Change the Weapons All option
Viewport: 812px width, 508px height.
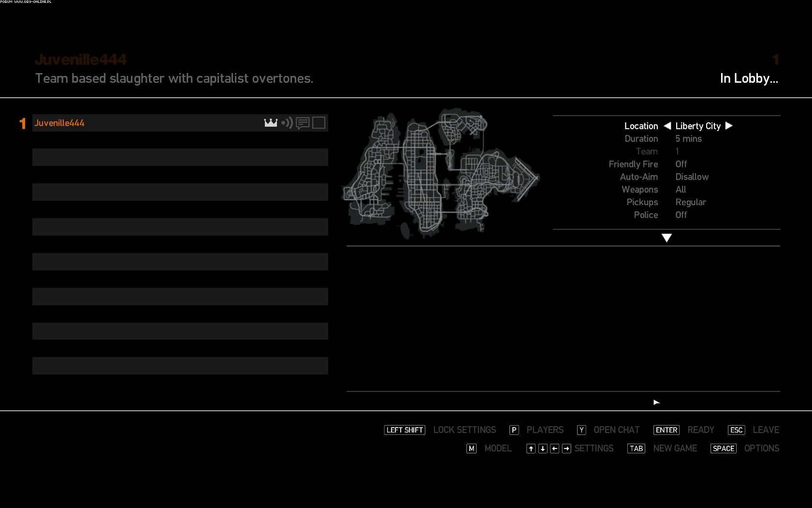[681, 190]
